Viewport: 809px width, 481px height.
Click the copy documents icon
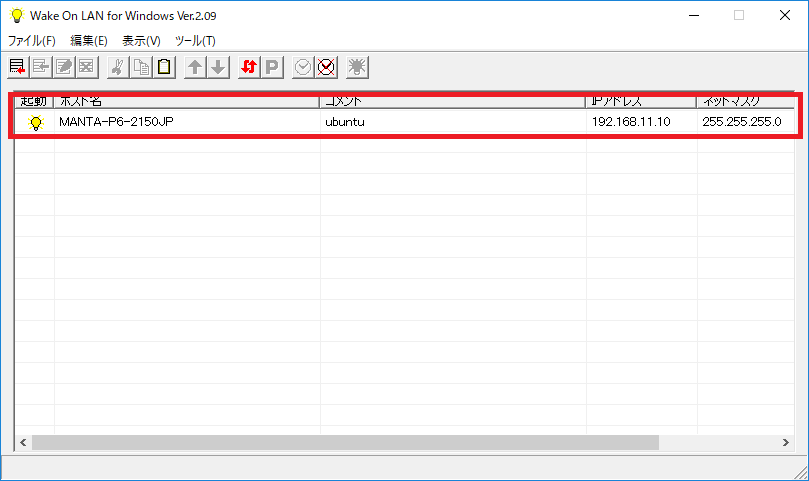tap(141, 67)
